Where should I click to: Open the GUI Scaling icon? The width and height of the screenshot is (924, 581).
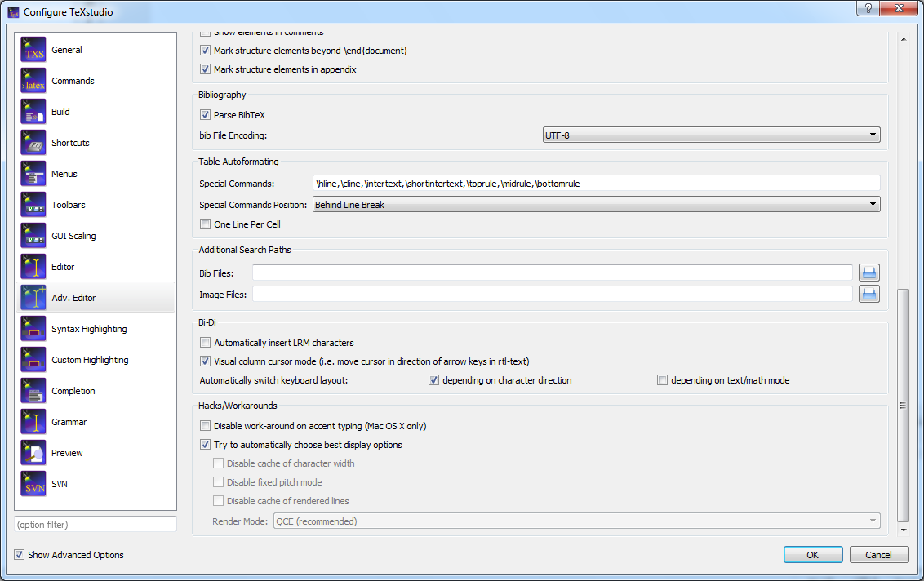[33, 236]
